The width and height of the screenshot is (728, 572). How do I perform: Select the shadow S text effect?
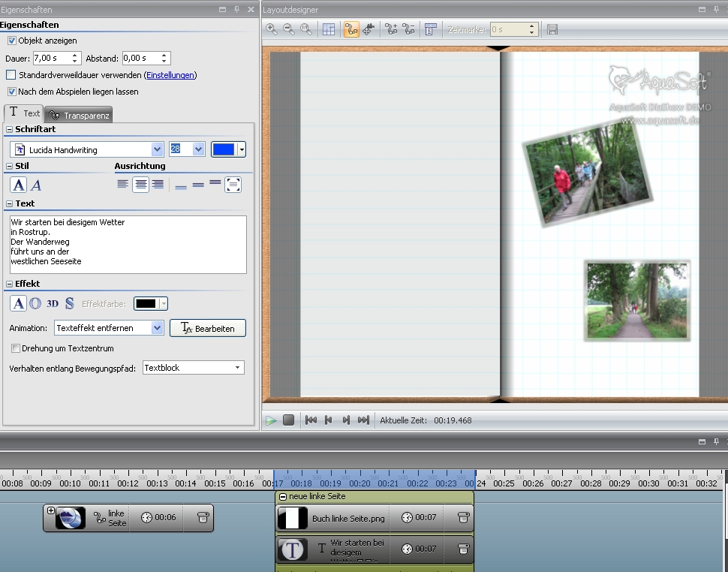[70, 303]
